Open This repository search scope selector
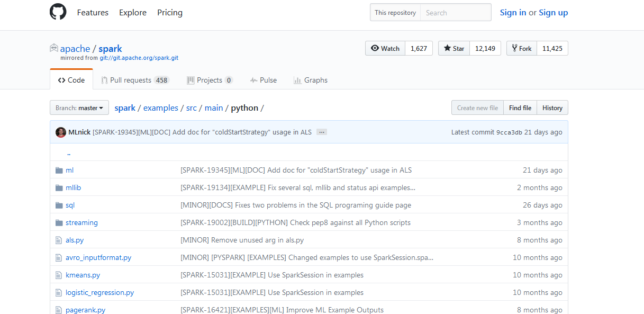This screenshot has width=644, height=314. 395,13
